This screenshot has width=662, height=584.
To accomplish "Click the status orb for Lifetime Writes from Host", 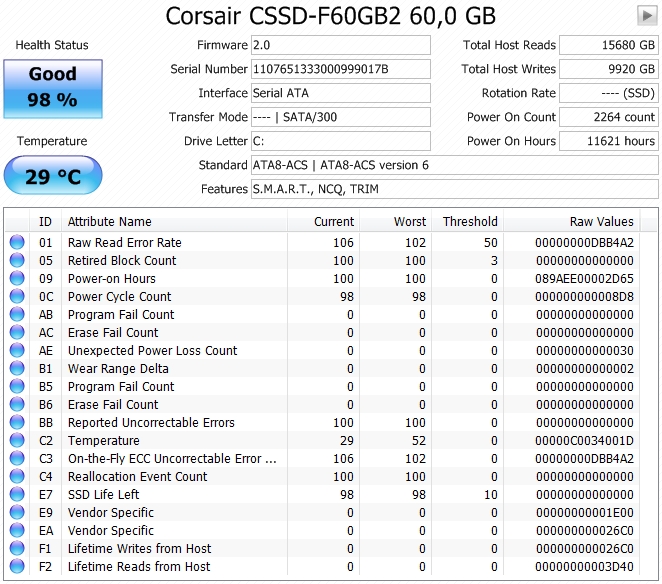I will 17,549.
